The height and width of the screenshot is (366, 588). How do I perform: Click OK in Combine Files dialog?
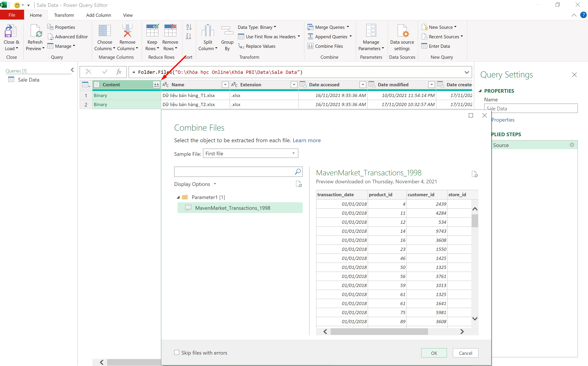coord(434,353)
